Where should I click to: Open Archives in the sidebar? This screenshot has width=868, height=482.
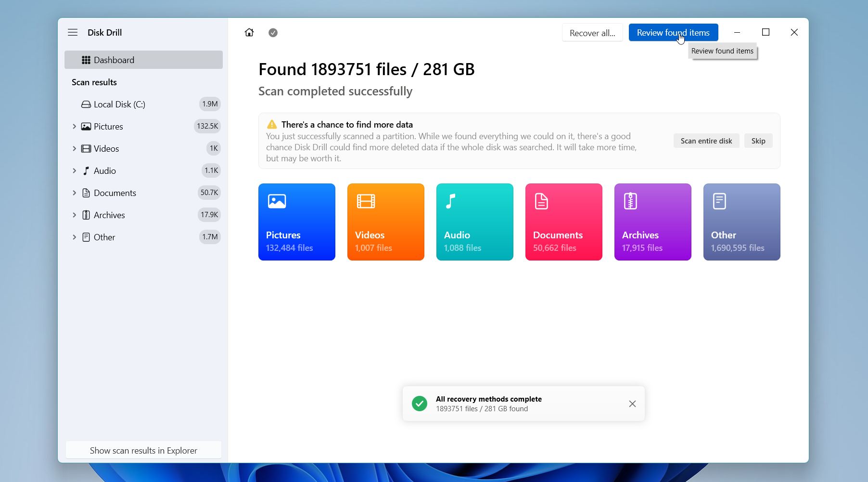point(143,215)
